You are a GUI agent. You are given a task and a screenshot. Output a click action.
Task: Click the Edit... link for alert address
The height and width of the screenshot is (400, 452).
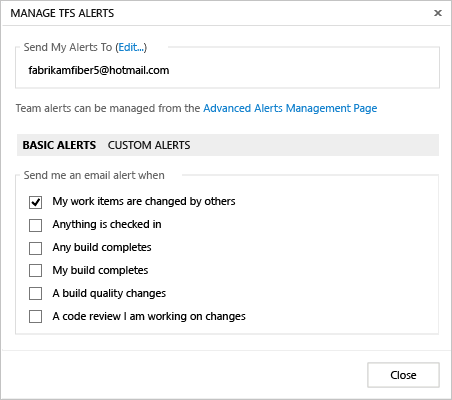131,47
